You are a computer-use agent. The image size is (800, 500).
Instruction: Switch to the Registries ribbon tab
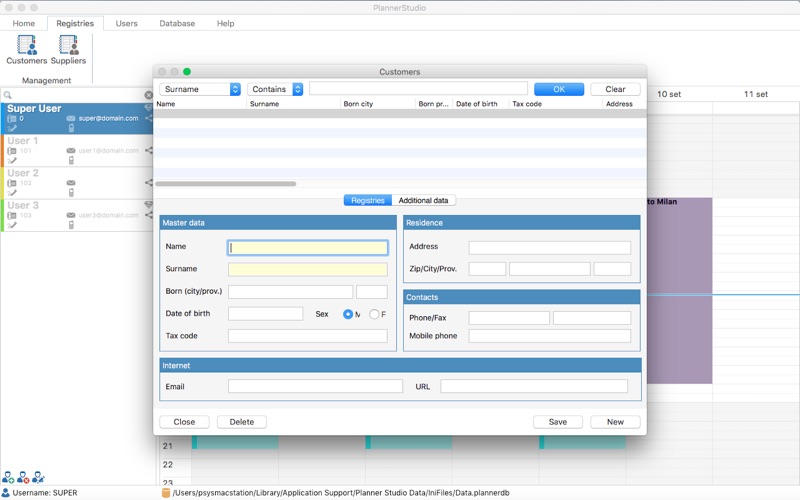pyautogui.click(x=75, y=23)
